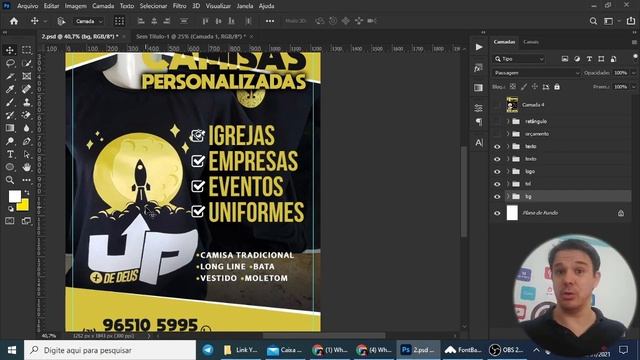Open the Paragraph panel icon
This screenshot has height=360, width=640.
tap(479, 122)
